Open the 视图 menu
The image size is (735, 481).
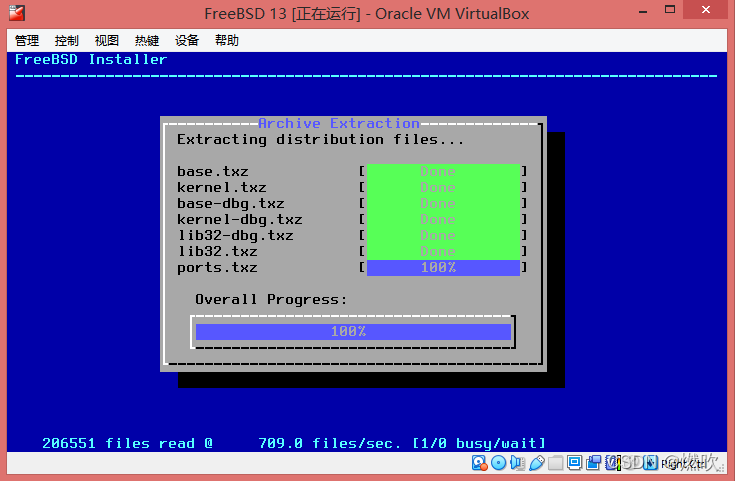click(107, 41)
